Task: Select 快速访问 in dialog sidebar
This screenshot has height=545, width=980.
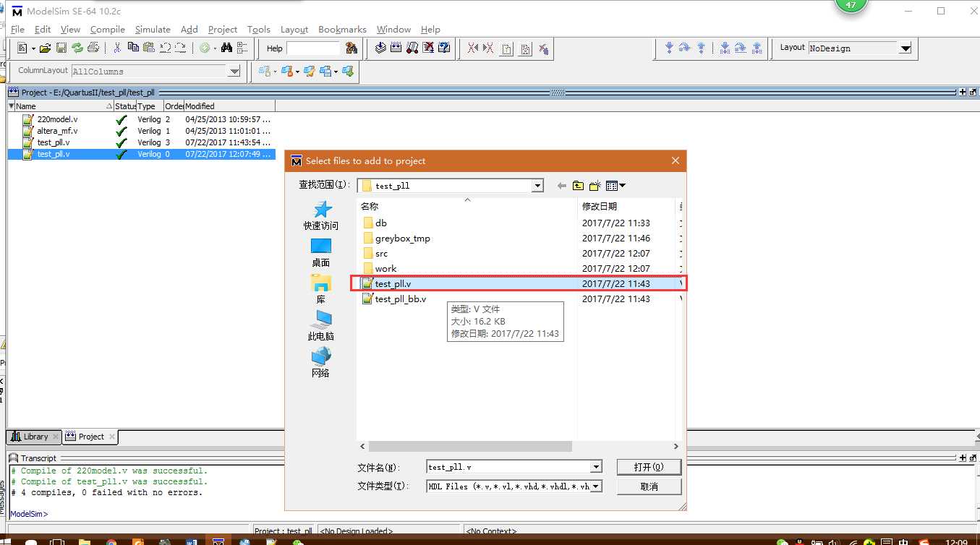Action: click(x=321, y=216)
